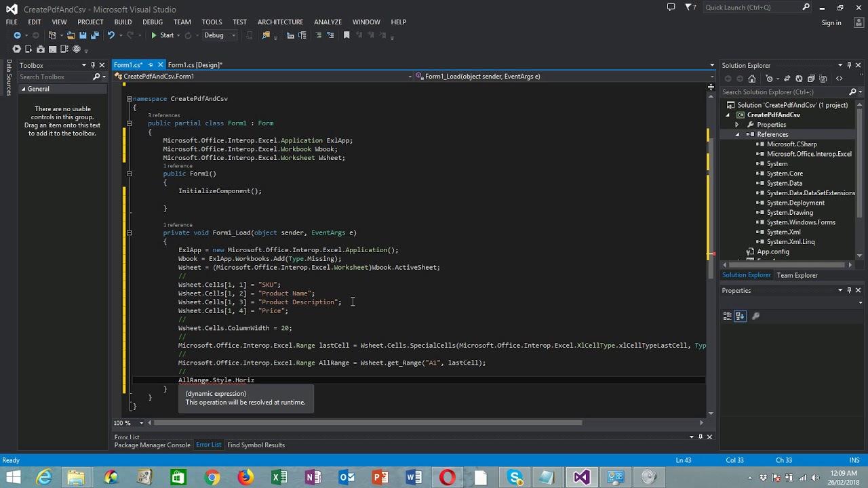The height and width of the screenshot is (488, 868).
Task: Click Sync with Active Document icon
Action: pos(787,79)
